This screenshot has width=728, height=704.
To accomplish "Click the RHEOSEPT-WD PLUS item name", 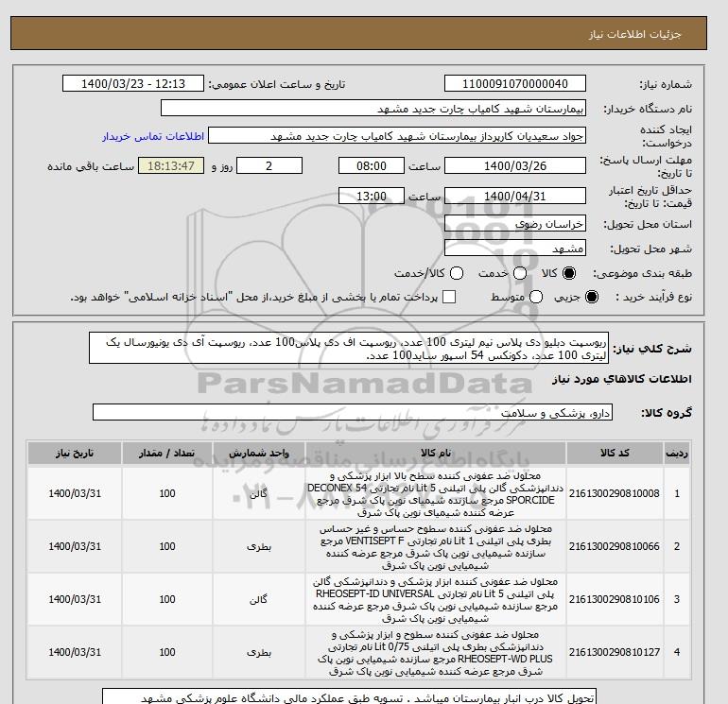I will (436, 653).
